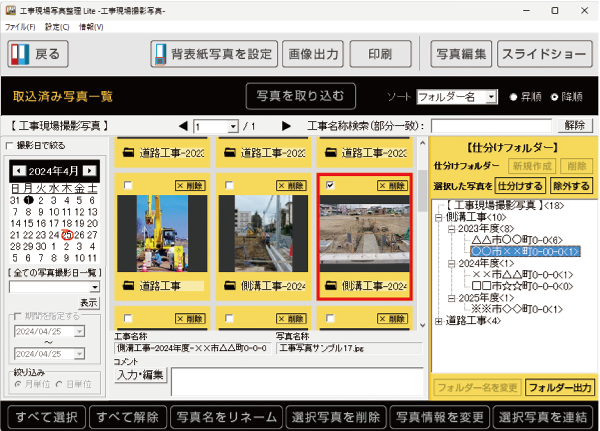Select 昇順 sort order radio

click(514, 97)
